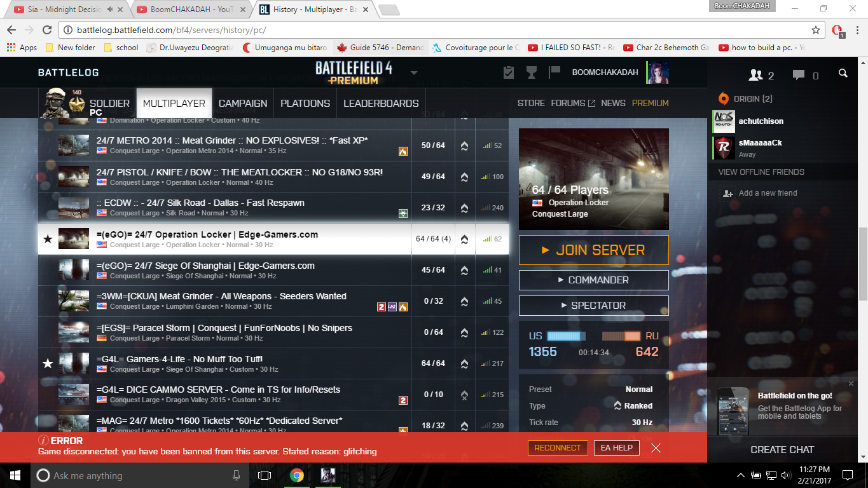Open Windows Start menu
This screenshot has height=488, width=868.
[x=15, y=475]
